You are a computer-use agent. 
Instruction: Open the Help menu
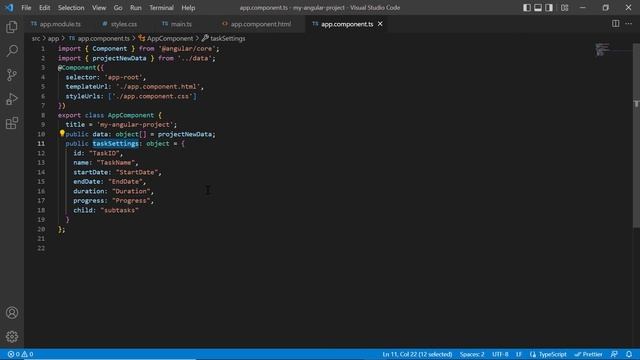[188, 8]
